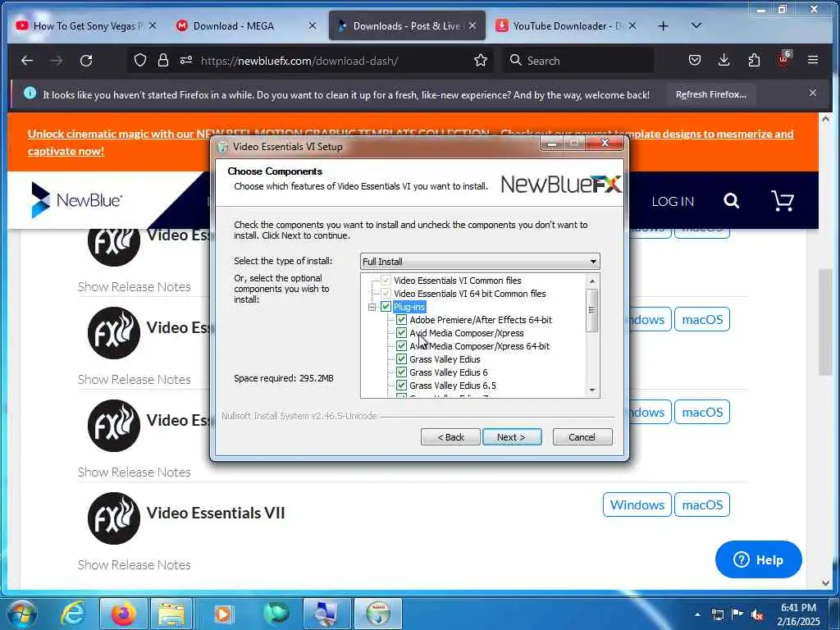
Task: Show hidden tray icons arrow
Action: point(697,614)
